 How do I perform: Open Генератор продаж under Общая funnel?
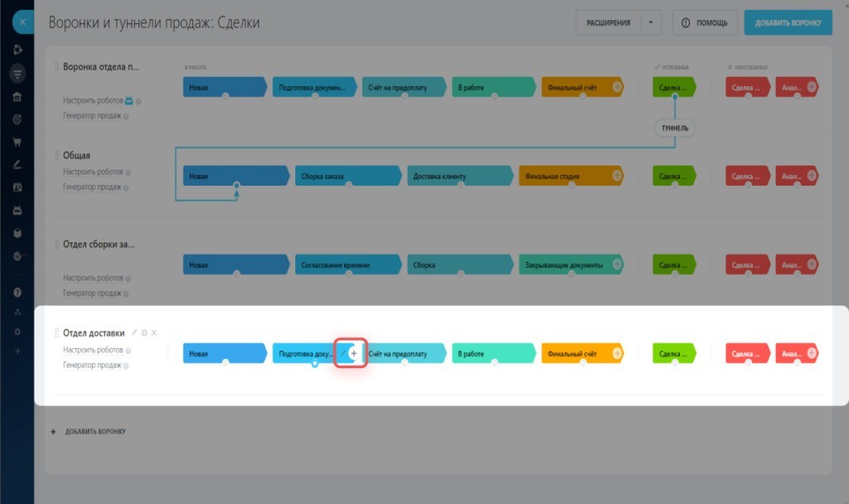coord(91,187)
